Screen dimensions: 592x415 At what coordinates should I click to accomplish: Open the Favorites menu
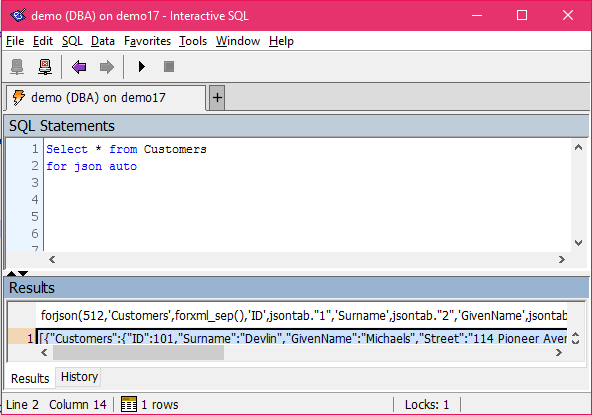pyautogui.click(x=147, y=41)
